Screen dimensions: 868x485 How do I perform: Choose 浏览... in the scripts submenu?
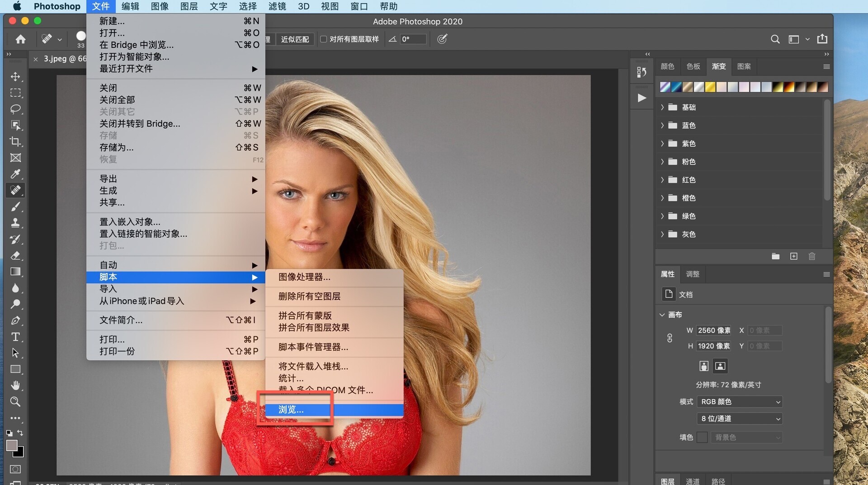tap(335, 410)
